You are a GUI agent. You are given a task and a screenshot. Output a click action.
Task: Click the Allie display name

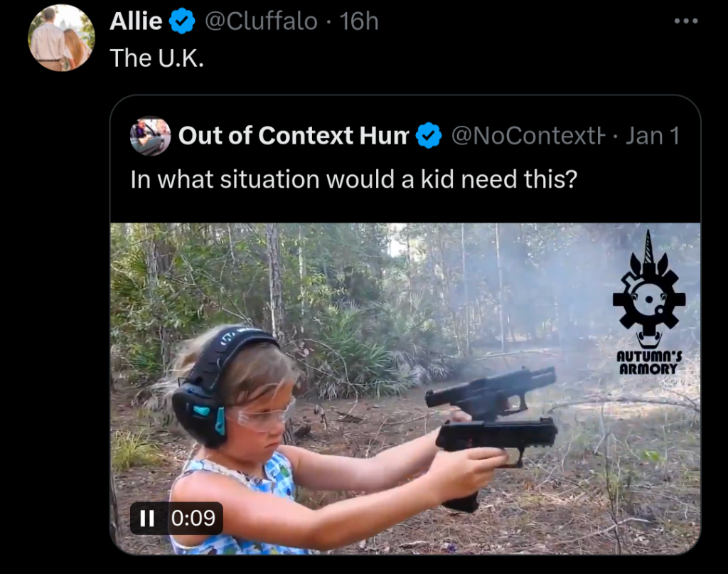[136, 21]
